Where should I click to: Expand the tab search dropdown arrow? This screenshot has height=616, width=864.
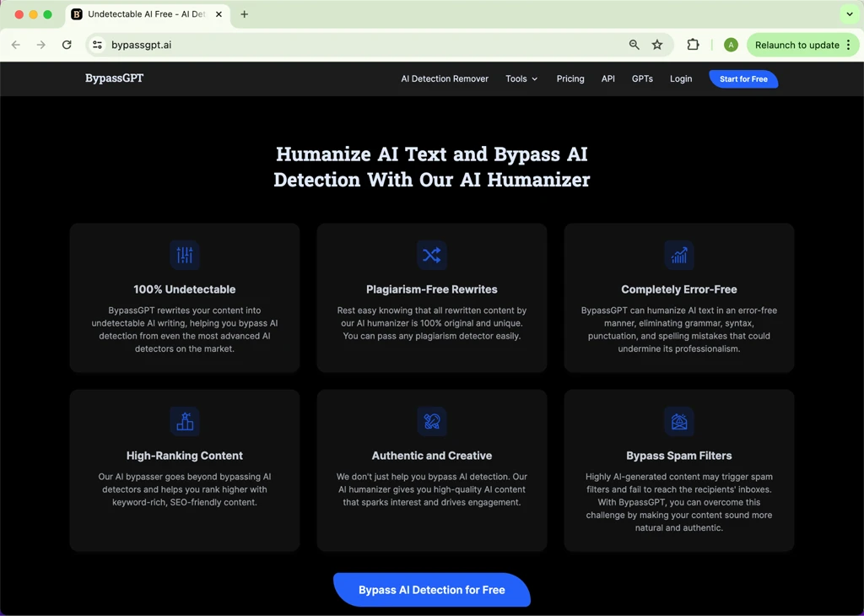pos(850,14)
